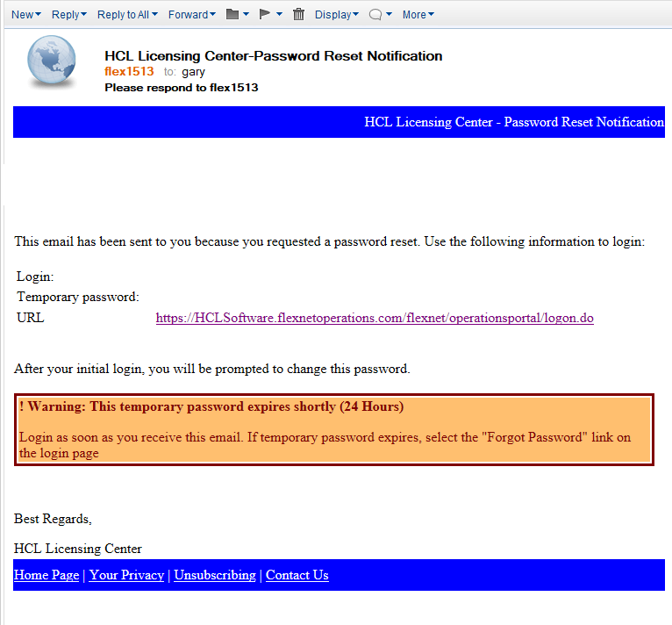The width and height of the screenshot is (672, 625).
Task: Click the globe sender avatar
Action: 52,61
